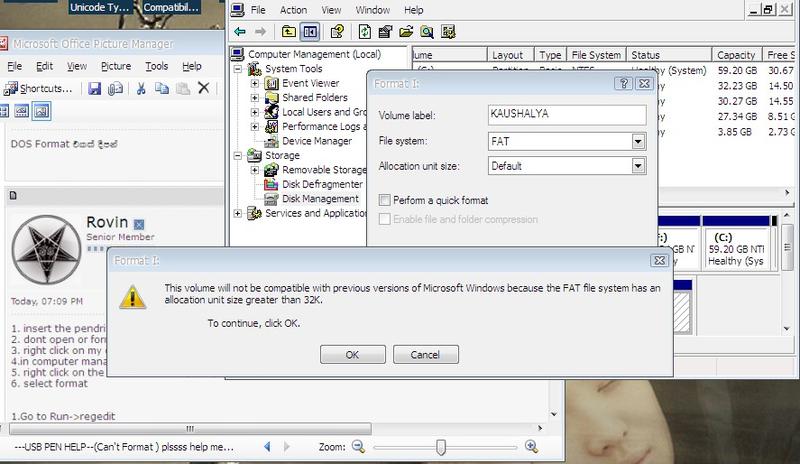Click the Capacity column header
The width and height of the screenshot is (800, 464).
736,55
